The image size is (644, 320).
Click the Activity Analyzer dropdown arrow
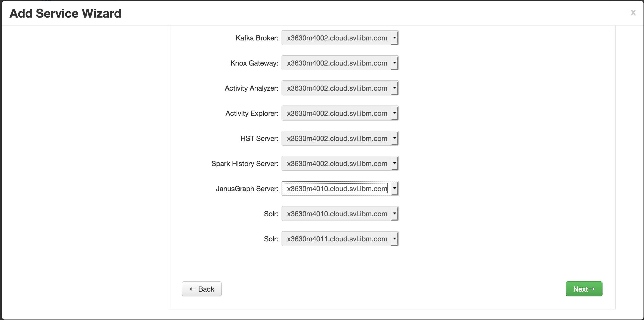pyautogui.click(x=395, y=88)
